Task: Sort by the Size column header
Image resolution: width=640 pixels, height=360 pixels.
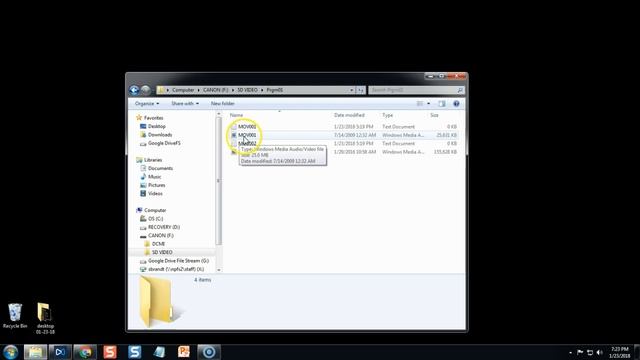Action: (x=434, y=115)
